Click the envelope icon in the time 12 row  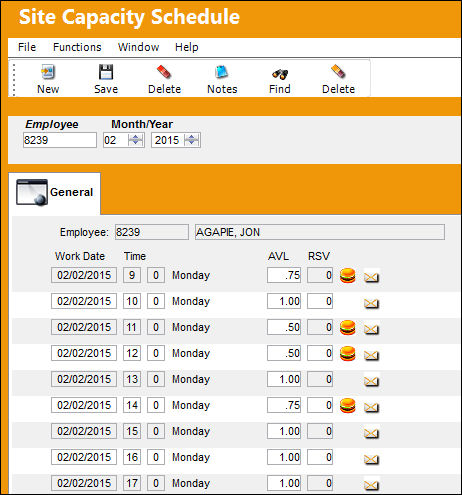[x=371, y=355]
